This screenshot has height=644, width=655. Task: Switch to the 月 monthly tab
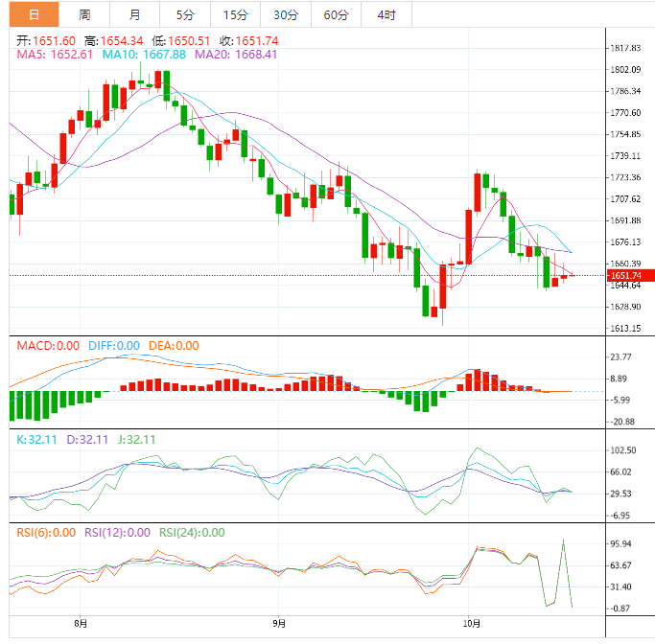pos(134,14)
